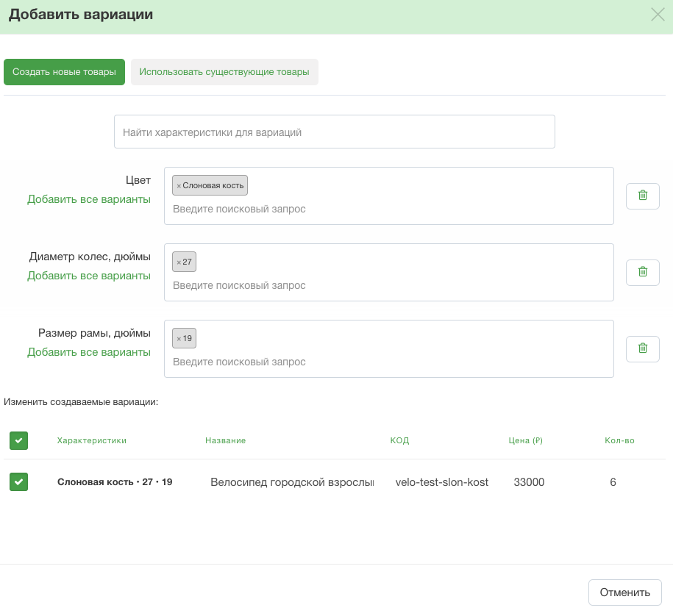This screenshot has height=616, width=673.
Task: Click the Цвет characteristic label
Action: 138,180
